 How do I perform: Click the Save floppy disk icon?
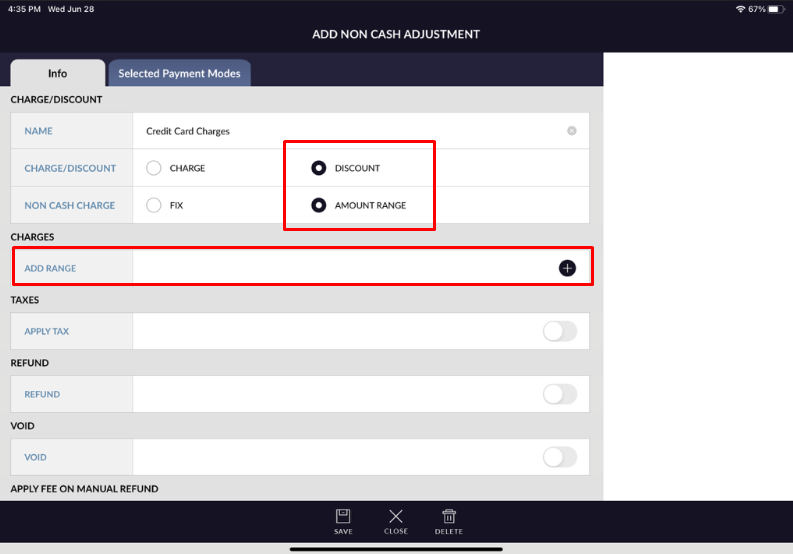(x=343, y=517)
